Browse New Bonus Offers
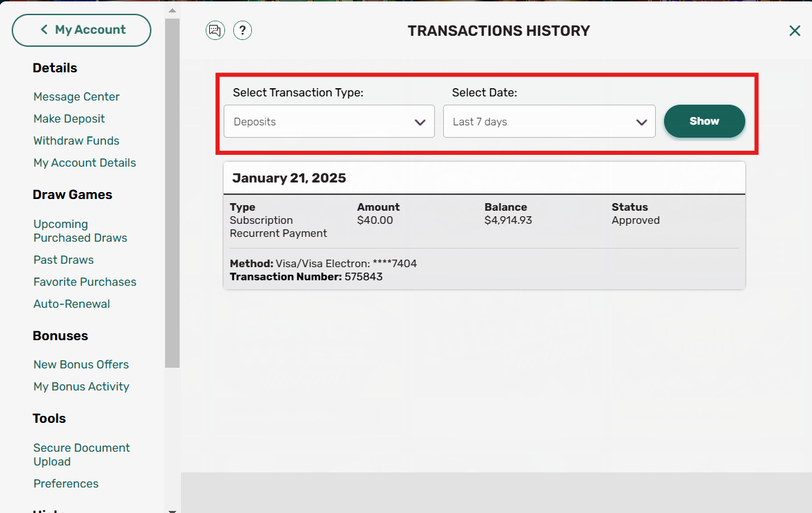The width and height of the screenshot is (812, 513). 81,364
